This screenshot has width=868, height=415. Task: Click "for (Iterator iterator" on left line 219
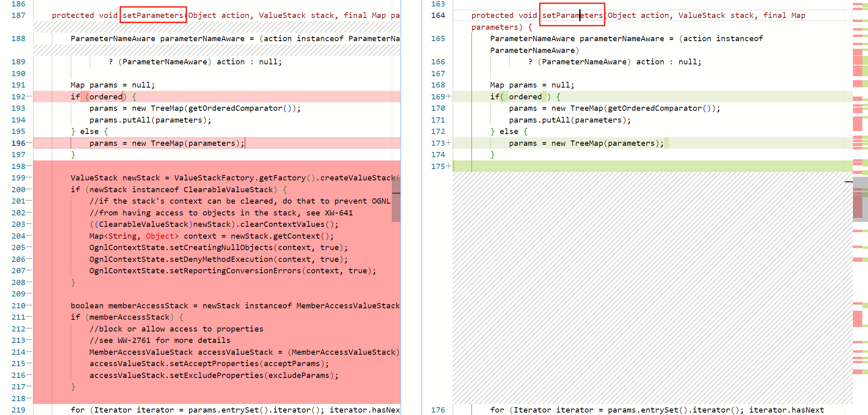[x=122, y=410]
